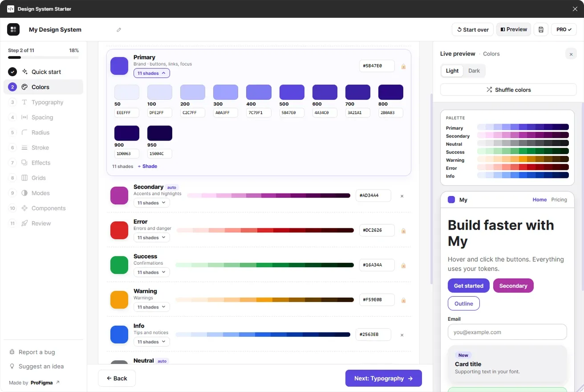
Task: Click the Spacing icon in the sidebar
Action: coord(24,117)
